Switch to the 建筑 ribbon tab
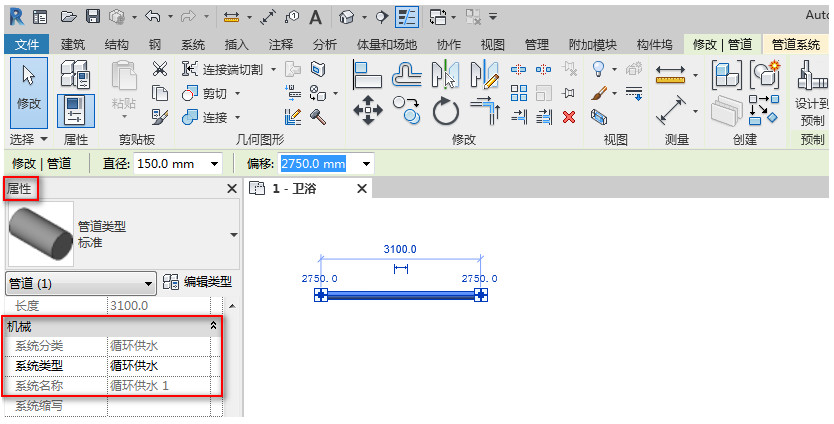The height and width of the screenshot is (424, 834). coord(73,45)
